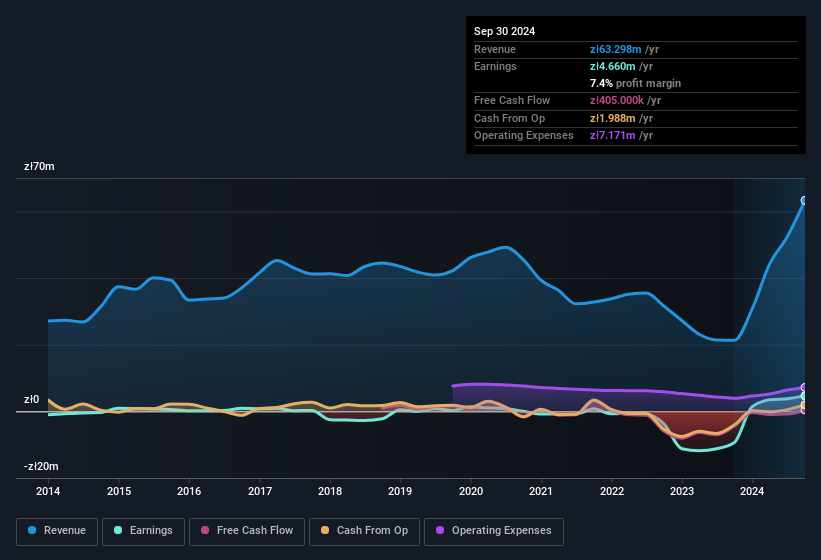Toggle the Revenue legend button
This screenshot has width=821, height=560.
pyautogui.click(x=57, y=531)
